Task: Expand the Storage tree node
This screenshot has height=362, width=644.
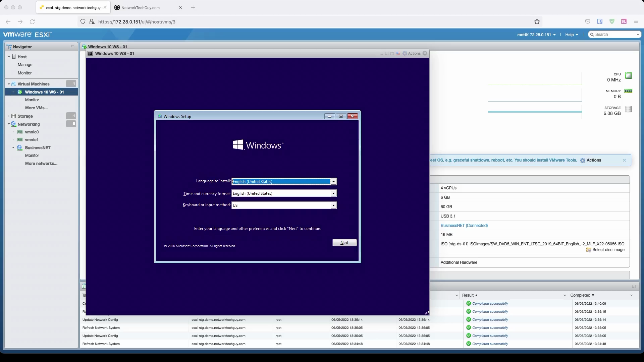Action: pos(9,116)
